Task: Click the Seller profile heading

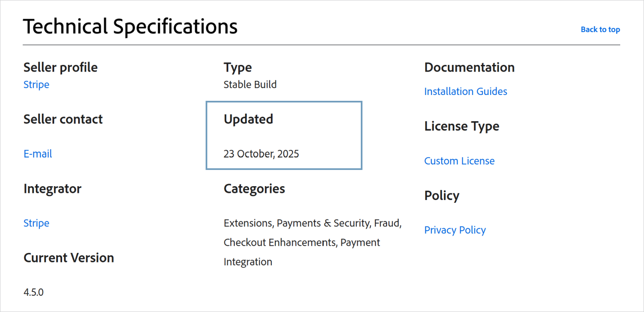Action: pos(60,67)
